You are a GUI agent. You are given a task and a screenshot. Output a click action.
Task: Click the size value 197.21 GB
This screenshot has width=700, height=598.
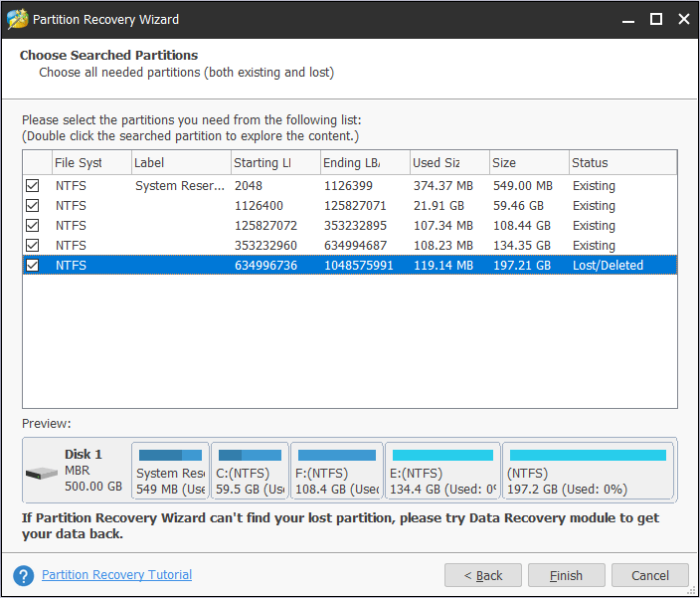pos(522,266)
